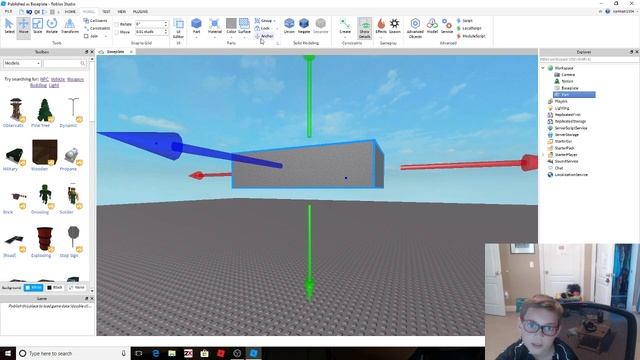Open the Models category dropdown in Toolbox

22,63
